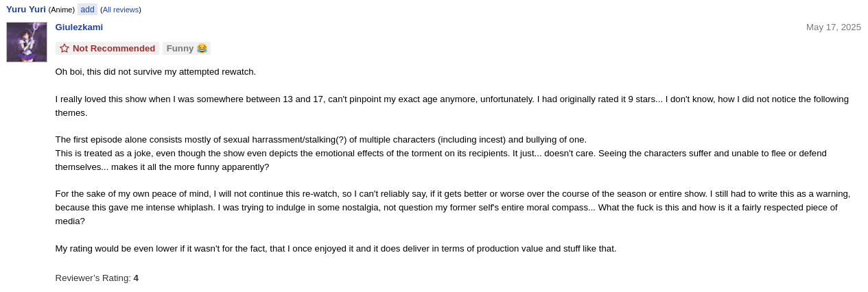Click the Reviewer's Rating label

coord(93,278)
